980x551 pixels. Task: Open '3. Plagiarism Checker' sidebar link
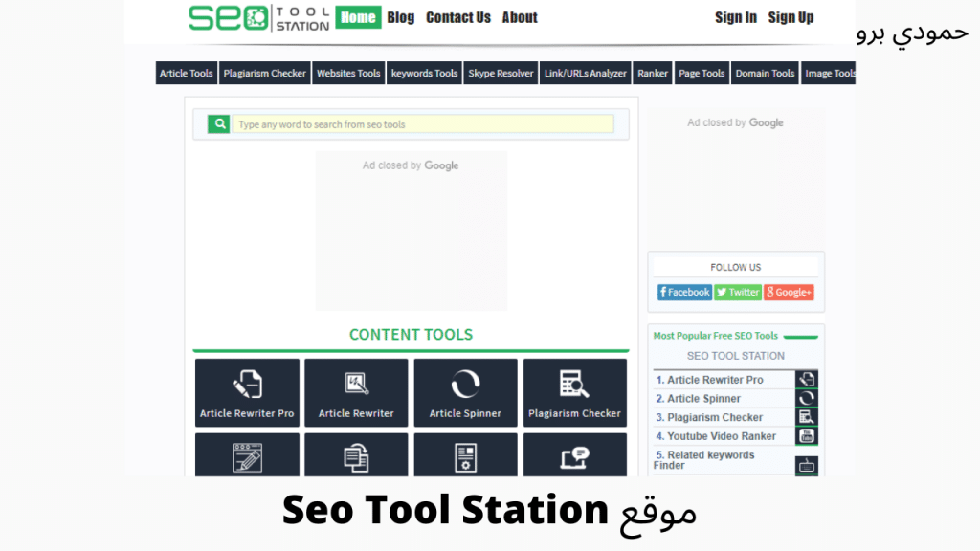pyautogui.click(x=709, y=417)
